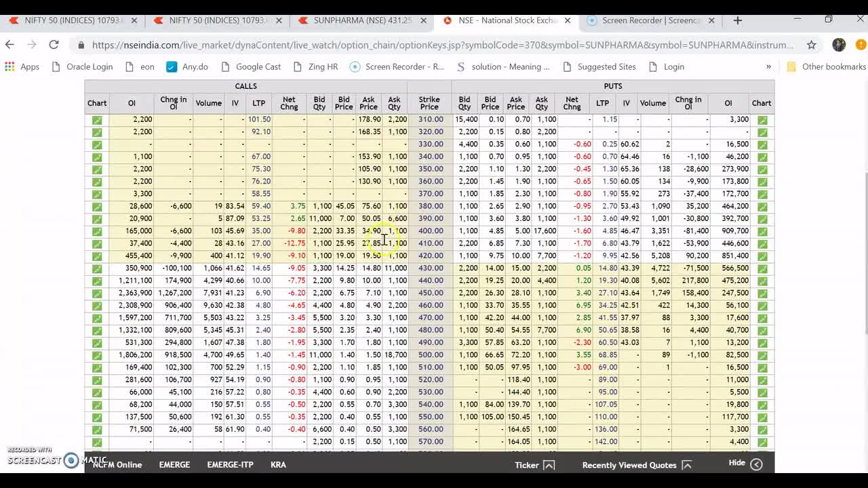This screenshot has width=868, height=488.
Task: Open puts chart icon for strike 490.00
Action: (762, 343)
